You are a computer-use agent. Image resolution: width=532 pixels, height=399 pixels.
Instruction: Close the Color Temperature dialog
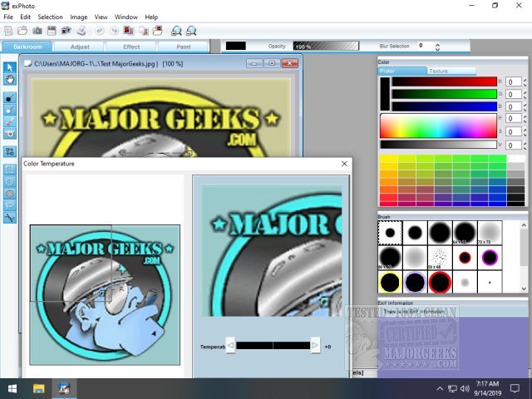click(x=344, y=164)
